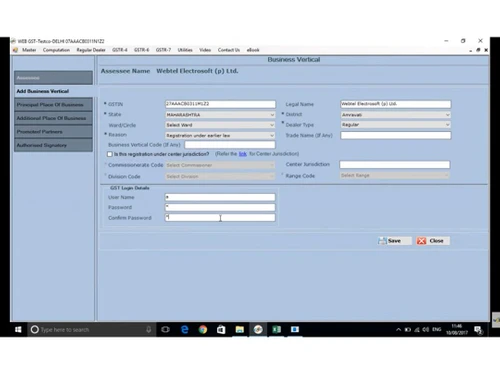Click the microphone icon in search box
The height and width of the screenshot is (375, 500).
[149, 330]
